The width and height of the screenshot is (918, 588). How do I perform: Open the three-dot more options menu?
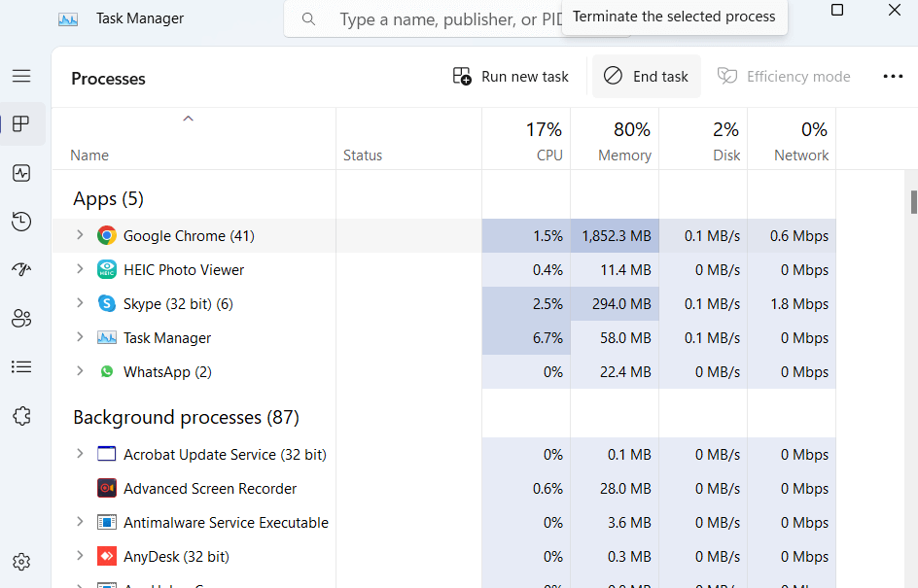(x=893, y=76)
